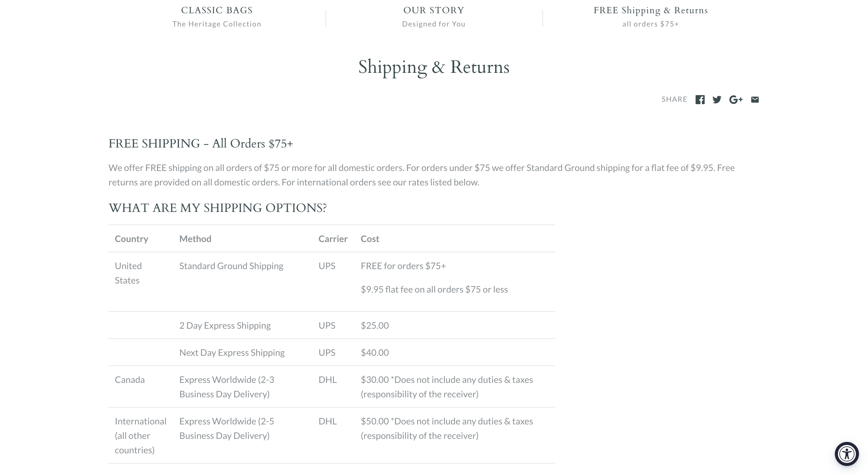This screenshot has height=475, width=868.
Task: Select the 'Designed for You' subtitle
Action: click(x=434, y=24)
